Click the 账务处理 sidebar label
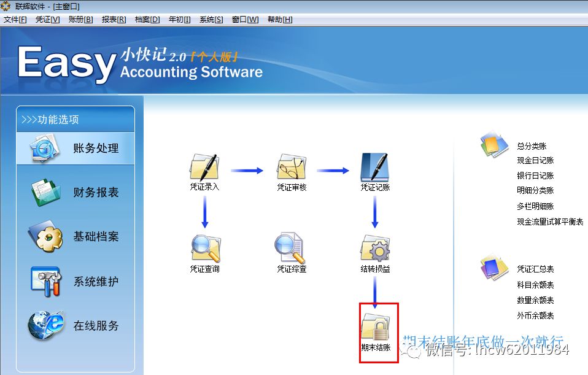The width and height of the screenshot is (588, 375). 96,148
